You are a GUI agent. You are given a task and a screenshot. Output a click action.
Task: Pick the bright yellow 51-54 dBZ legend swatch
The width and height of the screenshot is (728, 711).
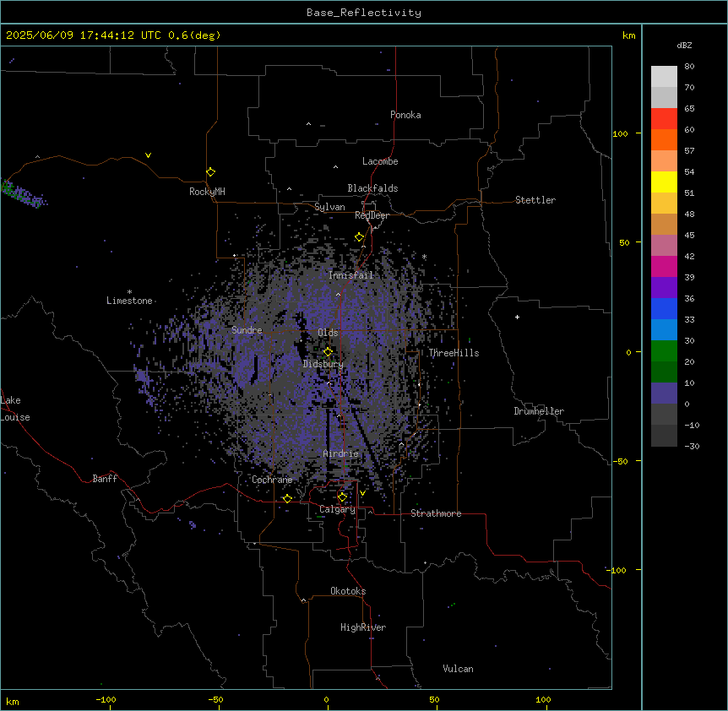[664, 182]
